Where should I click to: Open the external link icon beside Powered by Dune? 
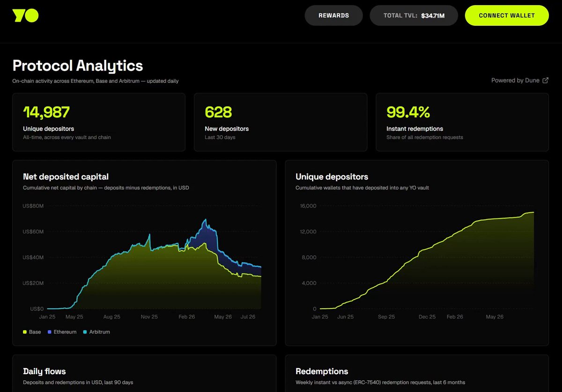coord(545,80)
